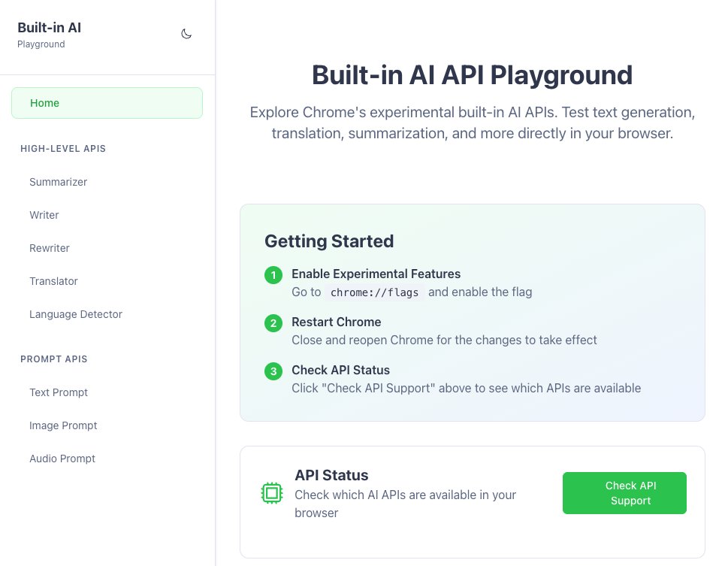Click the API Status chip icon

click(272, 493)
